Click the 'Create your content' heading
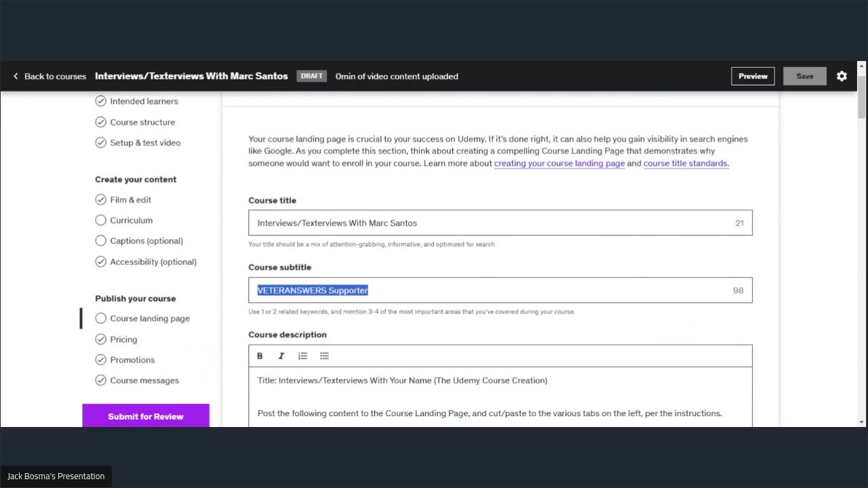The width and height of the screenshot is (868, 488). pyautogui.click(x=136, y=180)
